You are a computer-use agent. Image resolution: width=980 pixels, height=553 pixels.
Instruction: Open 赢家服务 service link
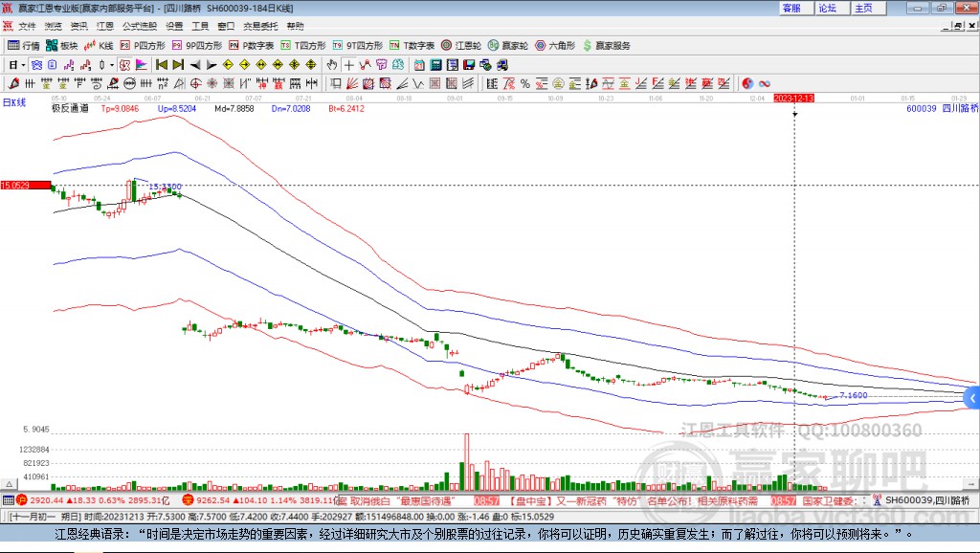[x=607, y=45]
